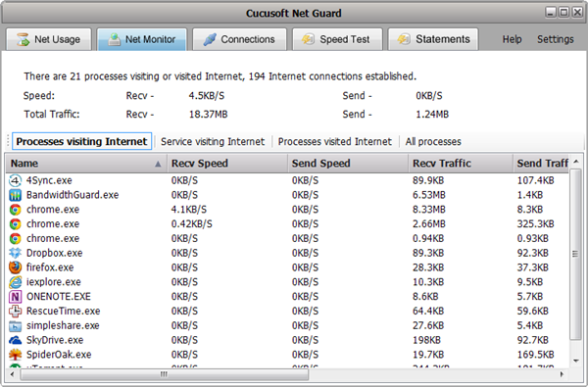The height and width of the screenshot is (387, 588).
Task: Select the BandwidthGuard.exe process name
Action: click(73, 195)
